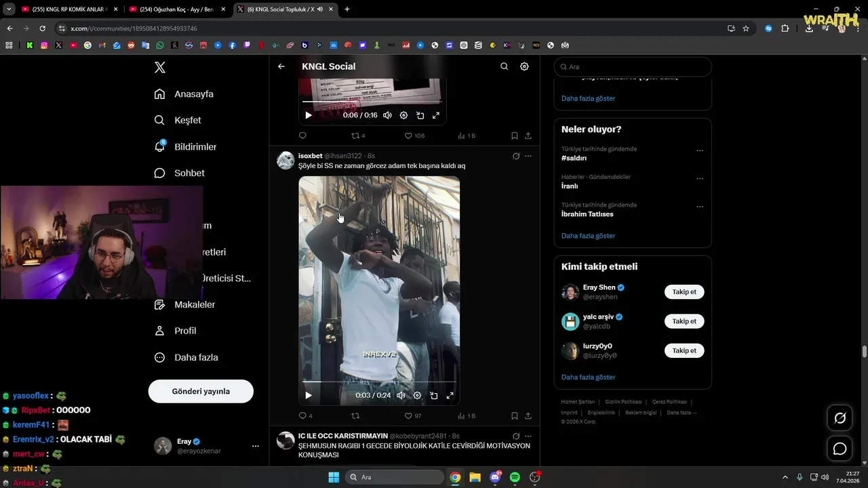Open floating messages chat button

[x=840, y=449]
